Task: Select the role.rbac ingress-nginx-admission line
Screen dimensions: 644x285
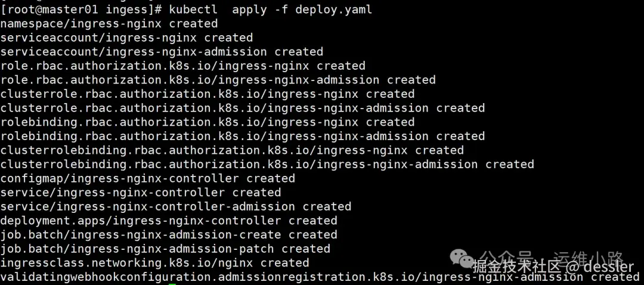Action: [x=218, y=80]
